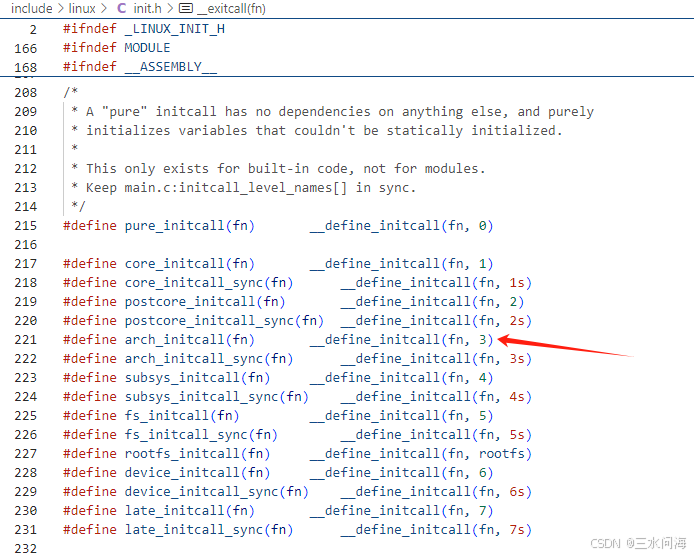Viewport: 694px width, 557px height.
Task: Click 'postcore_initcall(fn)' macro name
Action: coord(205,302)
